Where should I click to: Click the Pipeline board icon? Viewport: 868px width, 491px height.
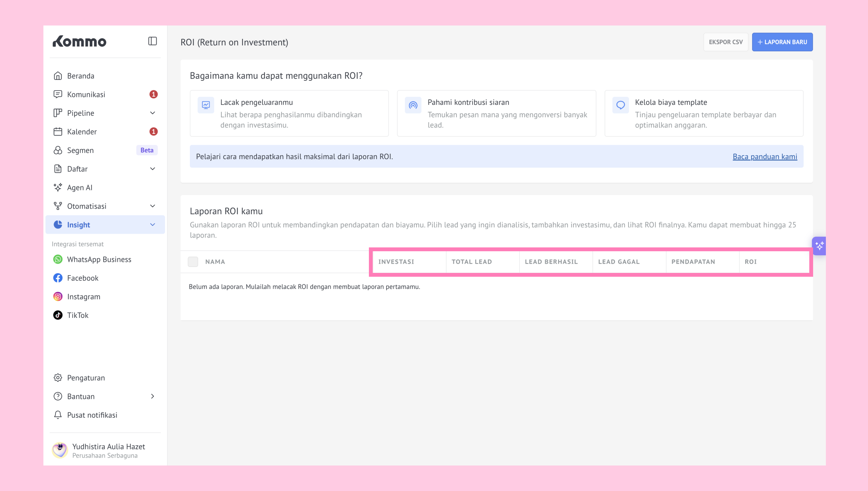58,113
